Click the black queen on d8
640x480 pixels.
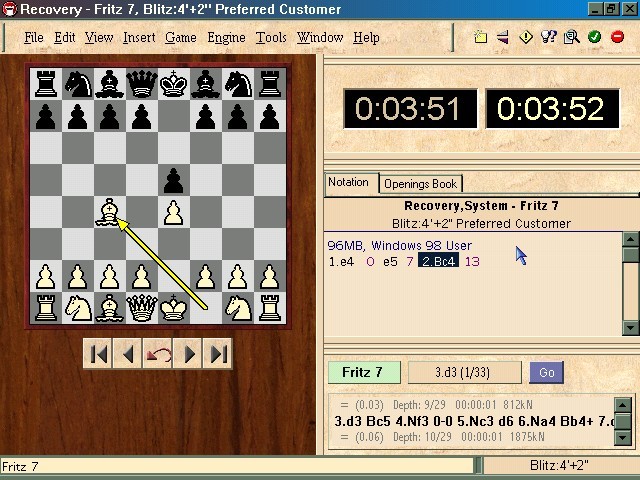(x=142, y=84)
